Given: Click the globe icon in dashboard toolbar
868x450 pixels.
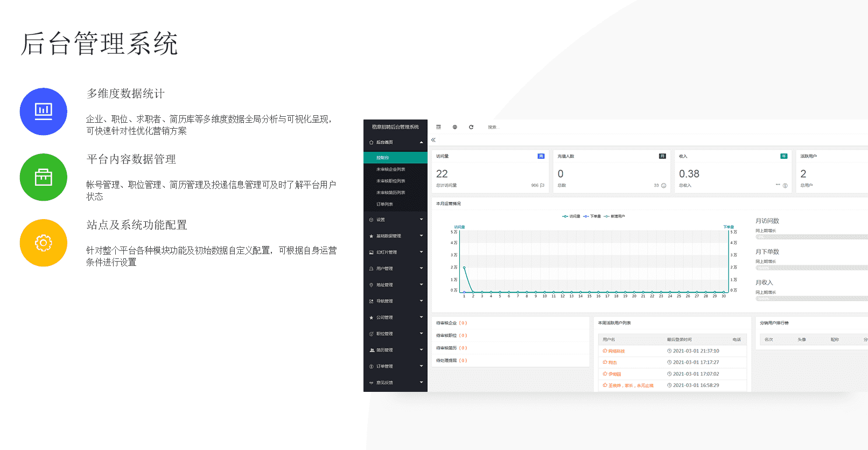Looking at the screenshot, I should (x=455, y=127).
